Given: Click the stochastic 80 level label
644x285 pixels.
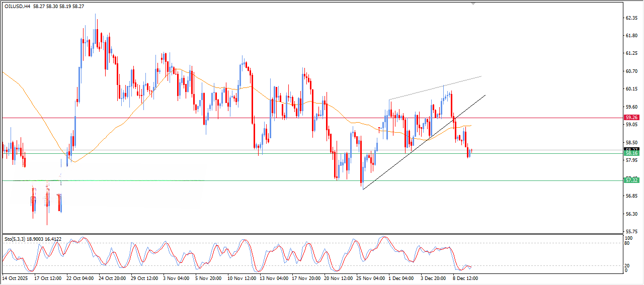Looking at the screenshot, I should (627, 243).
